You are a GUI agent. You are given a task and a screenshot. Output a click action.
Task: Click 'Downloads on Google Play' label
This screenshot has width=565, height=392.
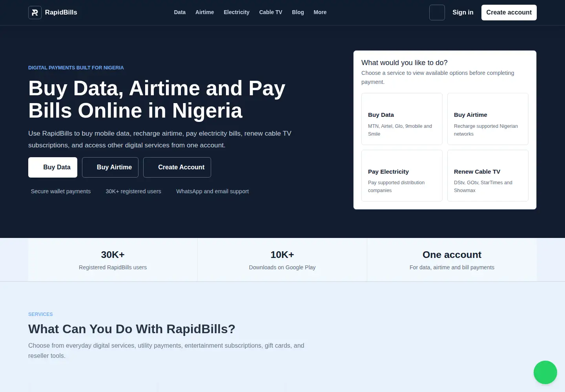tap(282, 267)
